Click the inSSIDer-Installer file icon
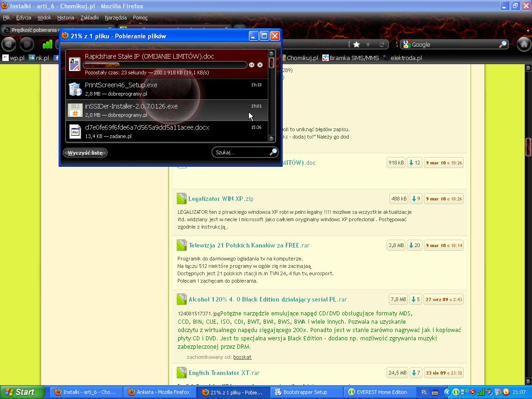Screen dimensions: 532x399 [75, 110]
